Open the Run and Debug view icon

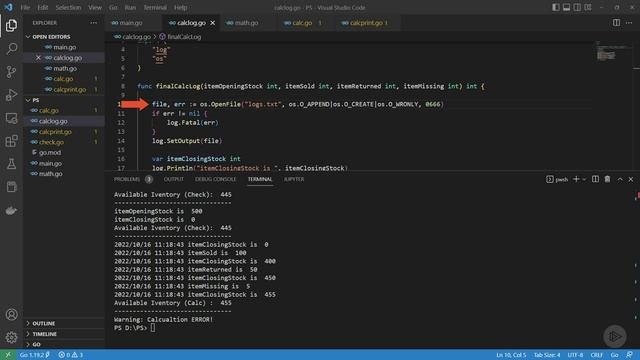click(11, 95)
